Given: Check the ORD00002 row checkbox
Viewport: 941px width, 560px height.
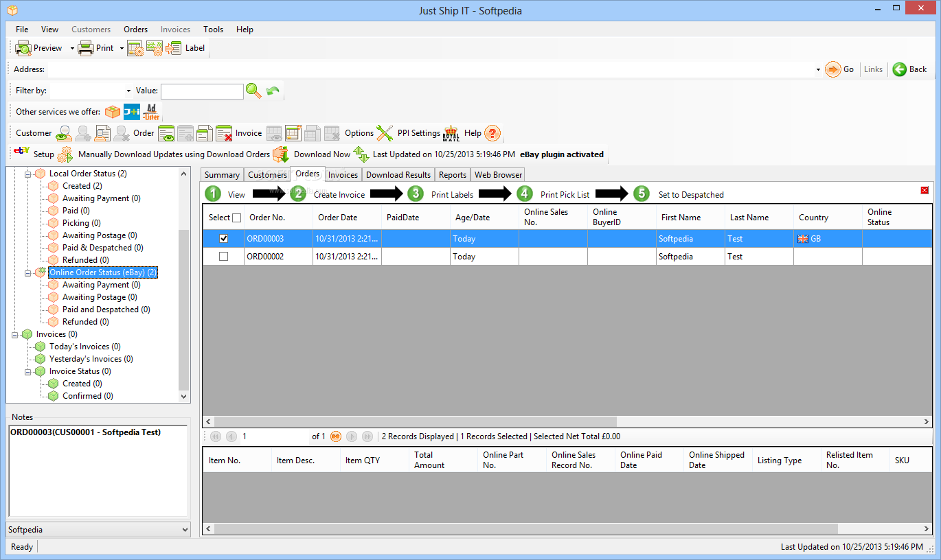Looking at the screenshot, I should (x=223, y=256).
